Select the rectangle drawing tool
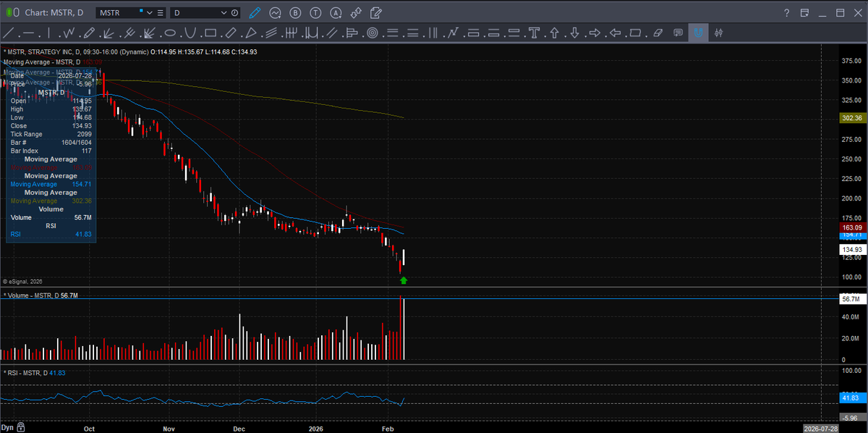Viewport: 868px width, 433px height. point(210,33)
